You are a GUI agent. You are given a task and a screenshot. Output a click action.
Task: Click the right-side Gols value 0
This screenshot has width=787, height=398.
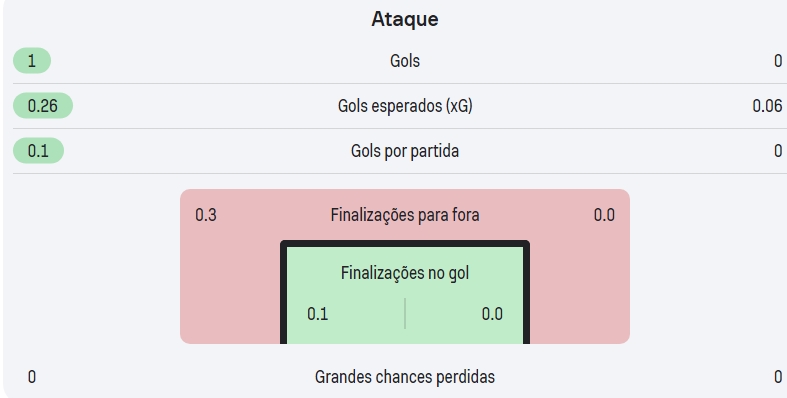[x=777, y=61]
